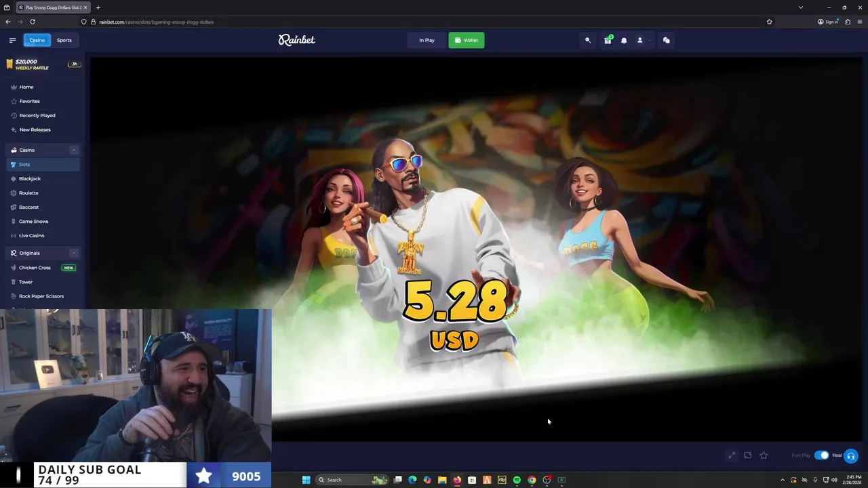The width and height of the screenshot is (868, 488).
Task: Open taskbar clock and date
Action: coord(852,480)
